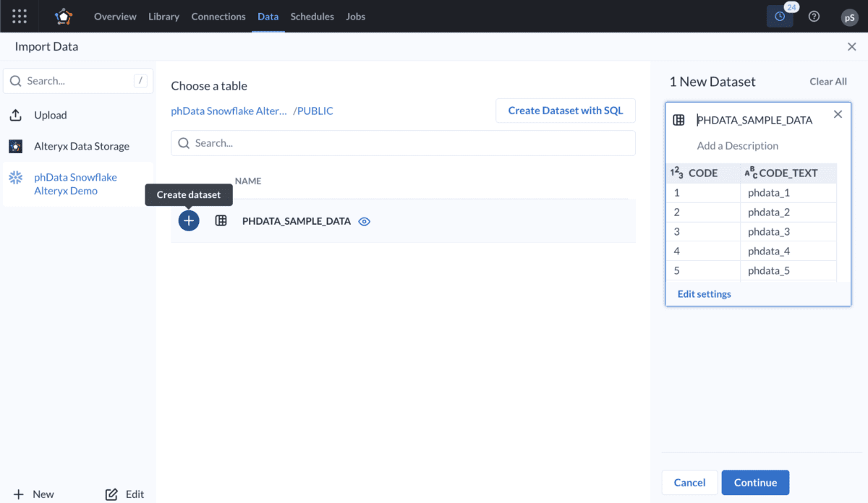The image size is (868, 503).
Task: Click the plus icon to create dataset
Action: (188, 220)
